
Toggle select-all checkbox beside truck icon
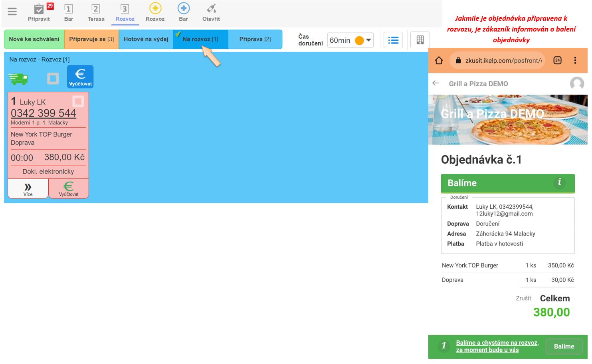53,79
